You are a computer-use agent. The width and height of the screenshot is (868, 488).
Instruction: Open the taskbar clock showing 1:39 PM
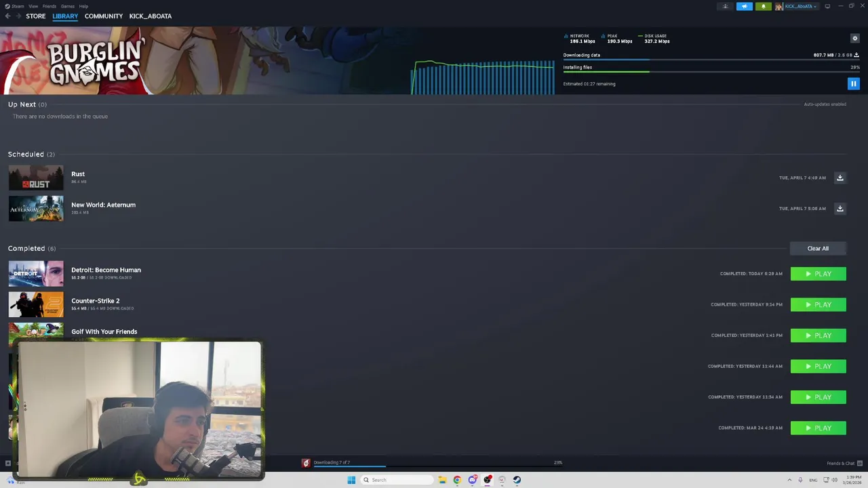coord(853,480)
